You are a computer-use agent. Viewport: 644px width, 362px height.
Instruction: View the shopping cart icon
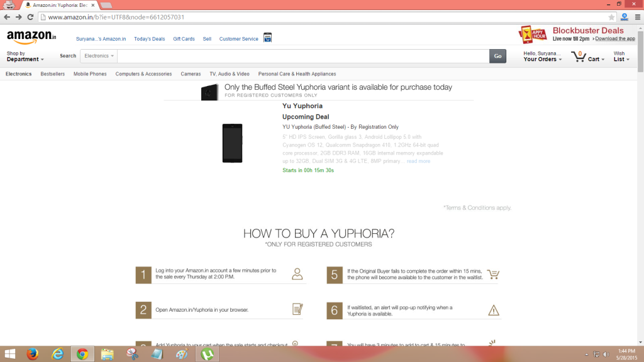pyautogui.click(x=579, y=56)
